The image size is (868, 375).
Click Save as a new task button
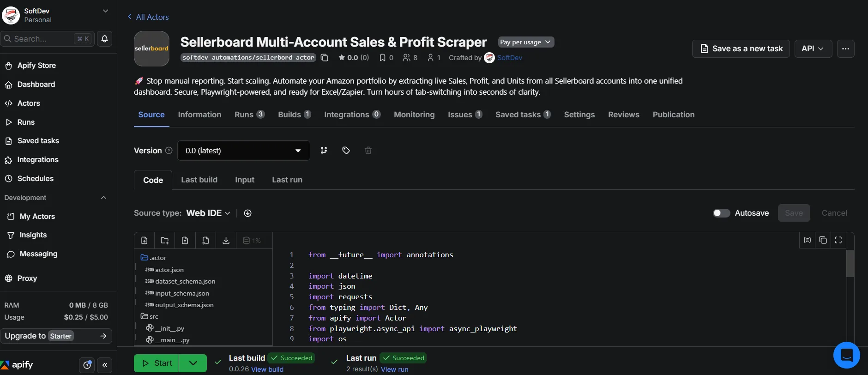(x=741, y=48)
